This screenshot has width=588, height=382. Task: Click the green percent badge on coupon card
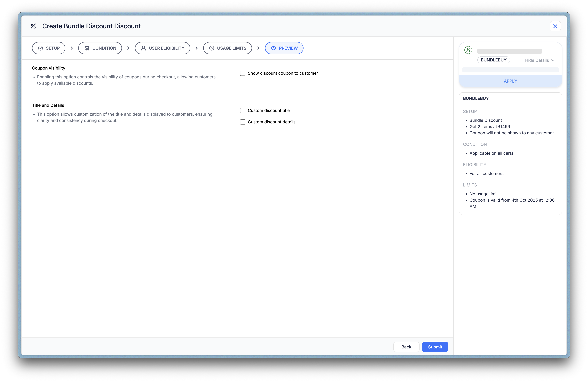tap(468, 50)
